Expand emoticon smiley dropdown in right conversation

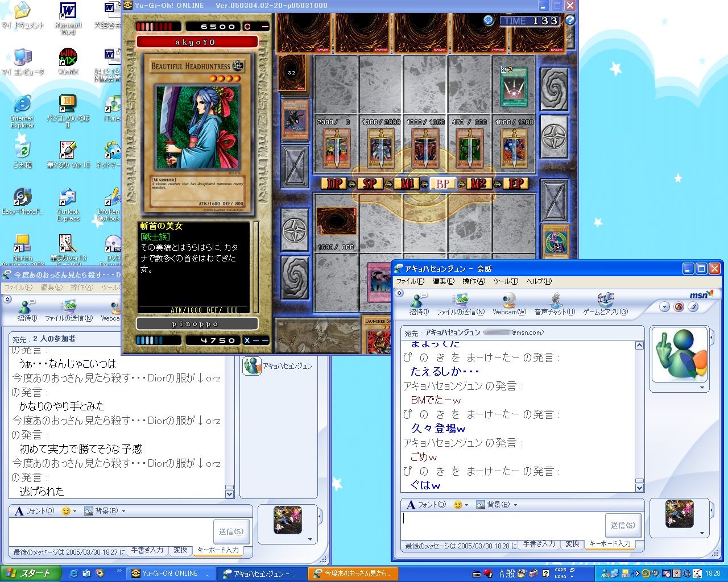tap(461, 505)
